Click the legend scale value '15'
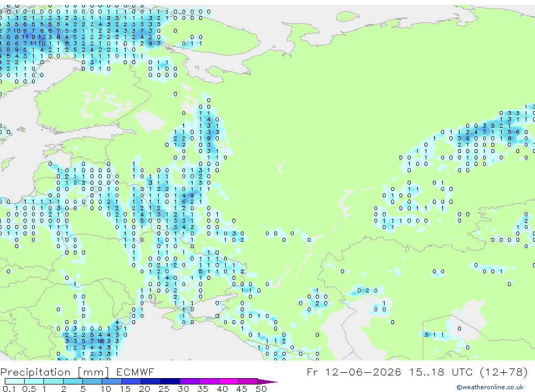 [x=125, y=389]
